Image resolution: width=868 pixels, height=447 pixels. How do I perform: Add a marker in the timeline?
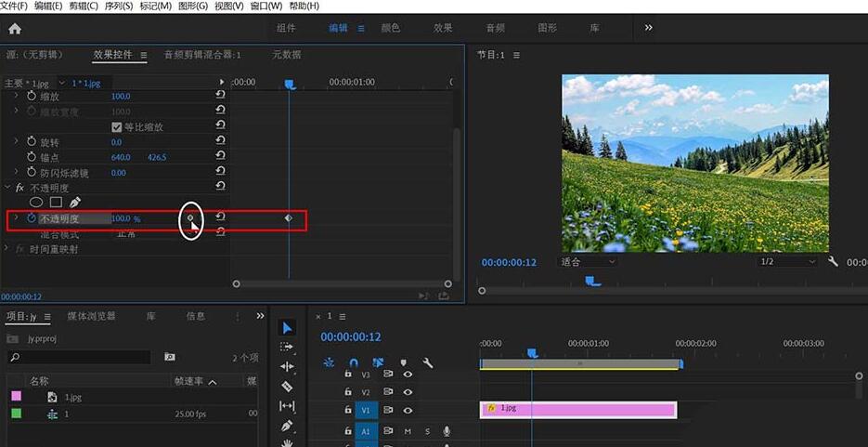(x=403, y=363)
